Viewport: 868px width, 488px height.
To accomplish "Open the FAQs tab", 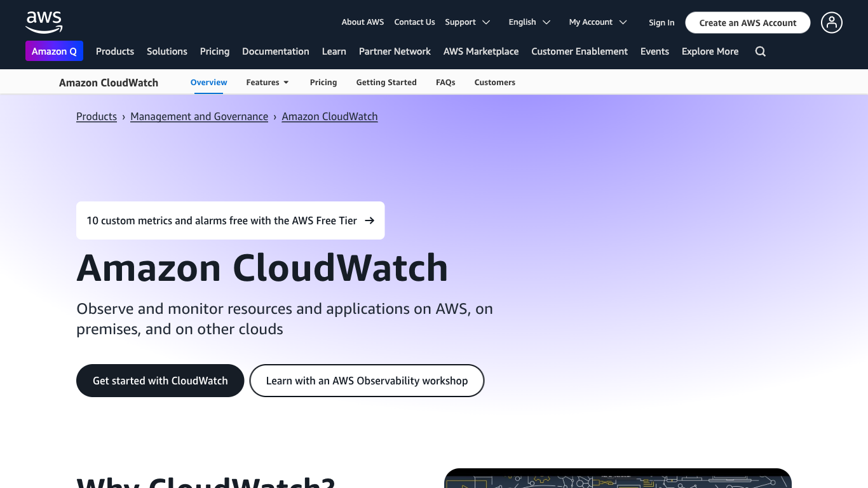I will [445, 83].
